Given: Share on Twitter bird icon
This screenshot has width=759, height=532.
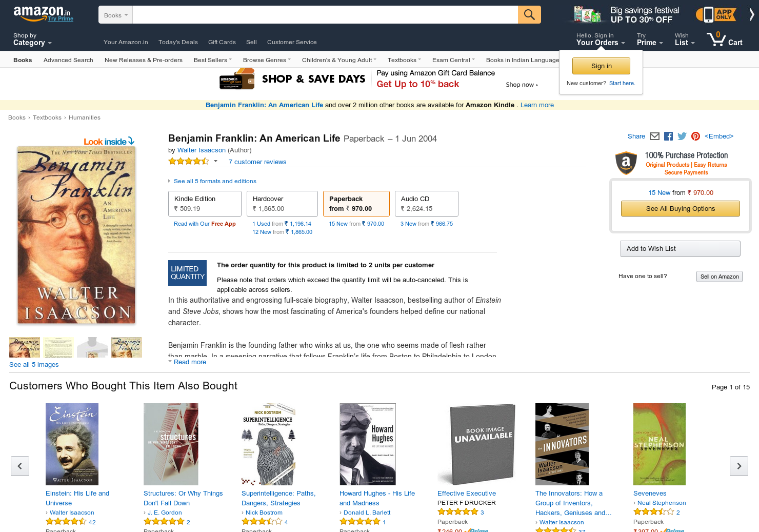Looking at the screenshot, I should point(682,136).
